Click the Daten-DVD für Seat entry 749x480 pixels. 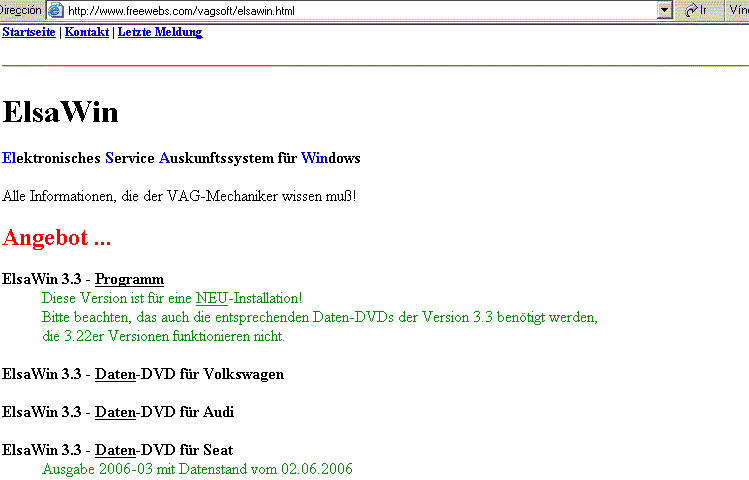pyautogui.click(x=118, y=450)
